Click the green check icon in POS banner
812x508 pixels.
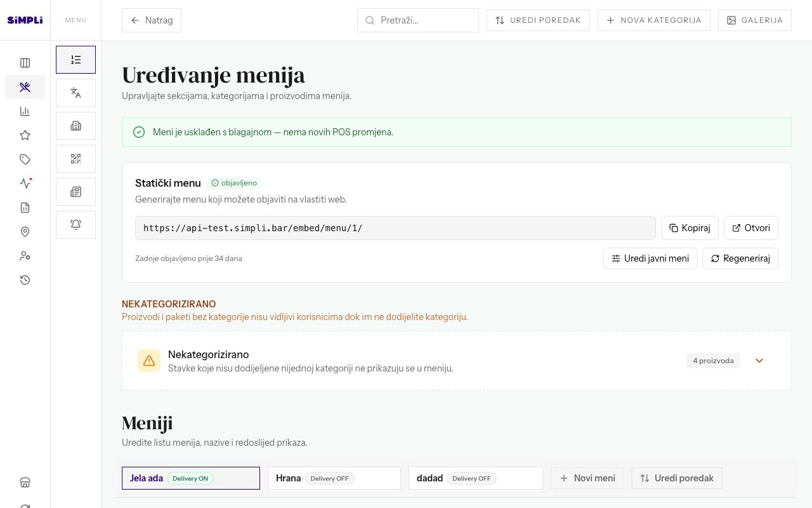pos(139,132)
